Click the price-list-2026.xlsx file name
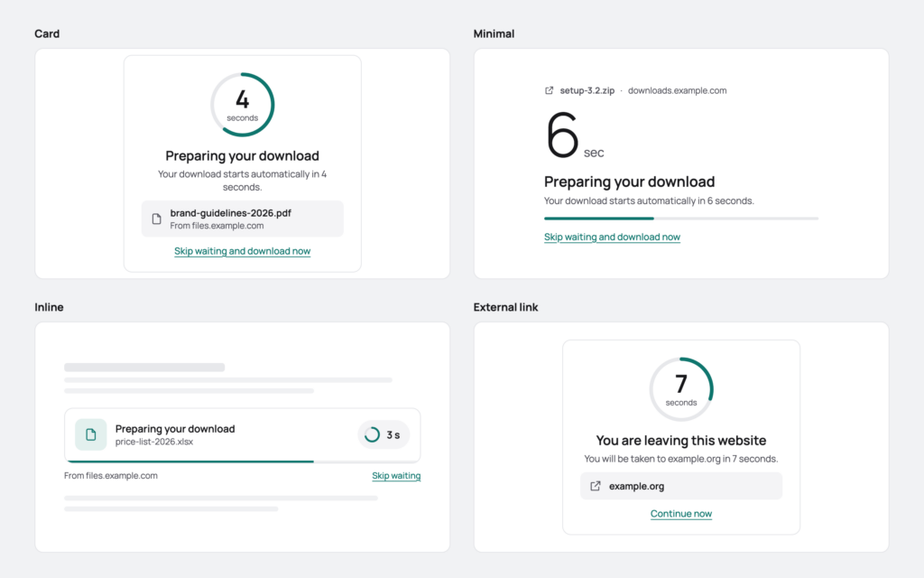Image resolution: width=924 pixels, height=578 pixels. click(x=154, y=442)
